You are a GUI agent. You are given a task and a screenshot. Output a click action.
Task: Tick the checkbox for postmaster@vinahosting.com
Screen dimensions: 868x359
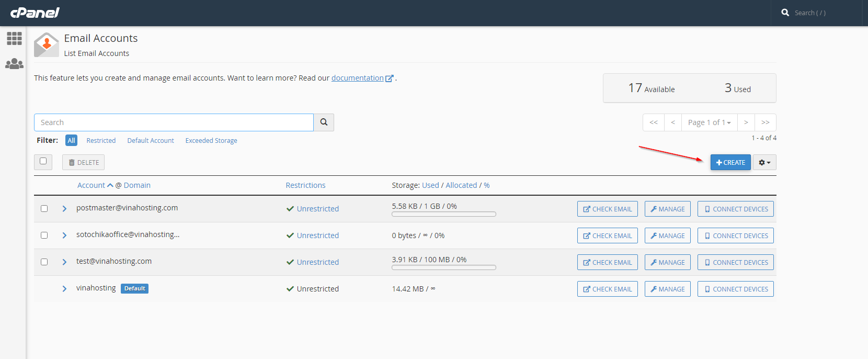pyautogui.click(x=44, y=209)
